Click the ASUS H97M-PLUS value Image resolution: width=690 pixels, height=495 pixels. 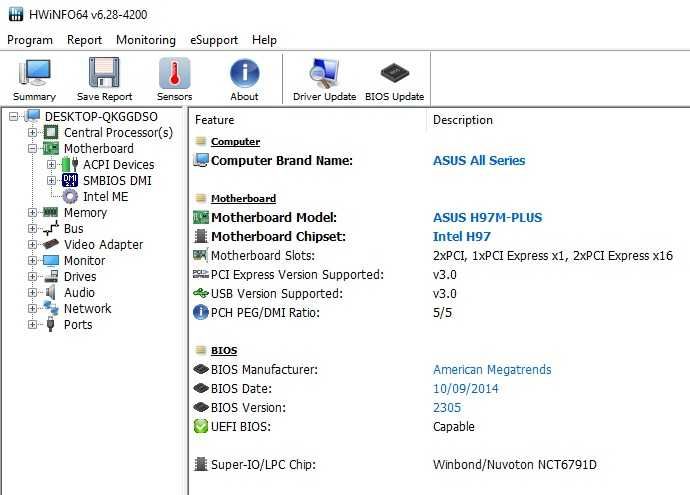coord(488,217)
